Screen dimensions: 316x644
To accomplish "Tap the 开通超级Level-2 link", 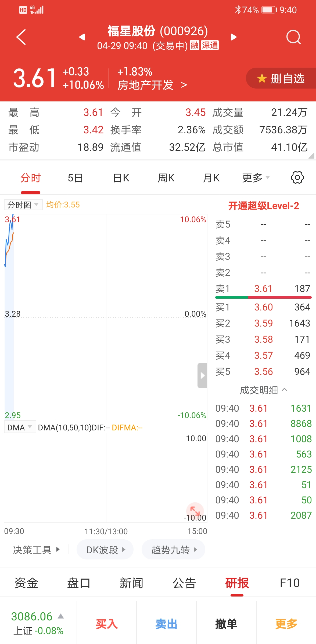I will point(263,206).
